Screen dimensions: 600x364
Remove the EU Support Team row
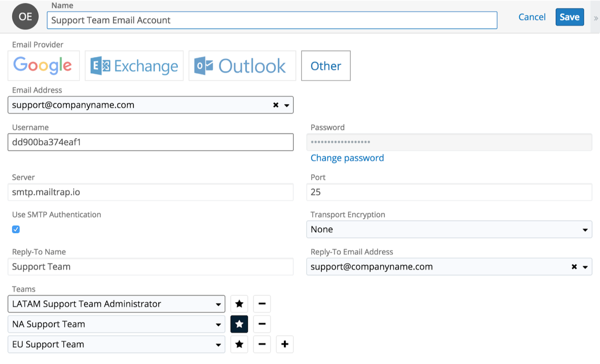pyautogui.click(x=262, y=345)
